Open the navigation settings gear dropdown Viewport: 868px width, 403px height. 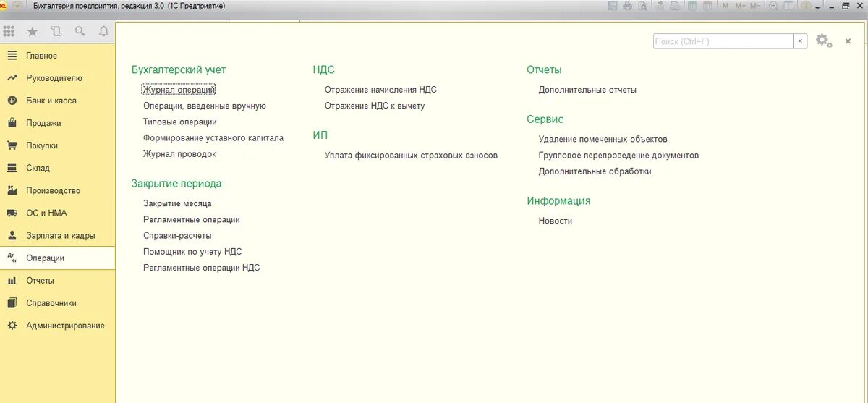(824, 41)
